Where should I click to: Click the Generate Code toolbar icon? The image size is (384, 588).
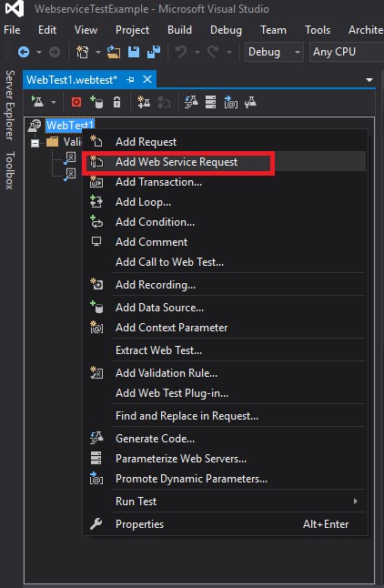pos(191,102)
